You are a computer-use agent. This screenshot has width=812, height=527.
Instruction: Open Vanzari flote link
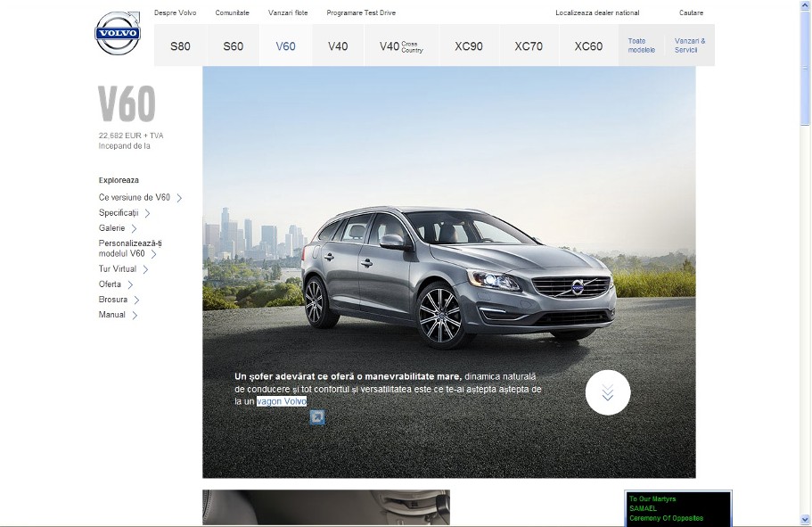click(x=288, y=13)
